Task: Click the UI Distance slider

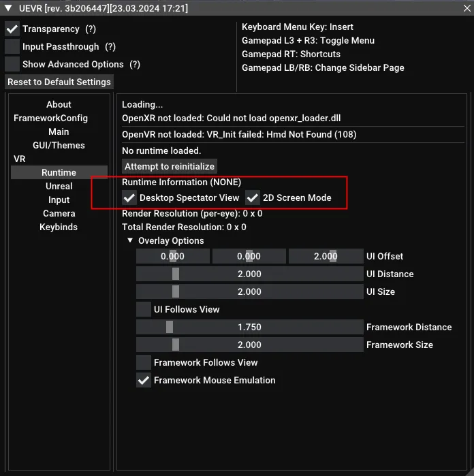Action: point(249,274)
